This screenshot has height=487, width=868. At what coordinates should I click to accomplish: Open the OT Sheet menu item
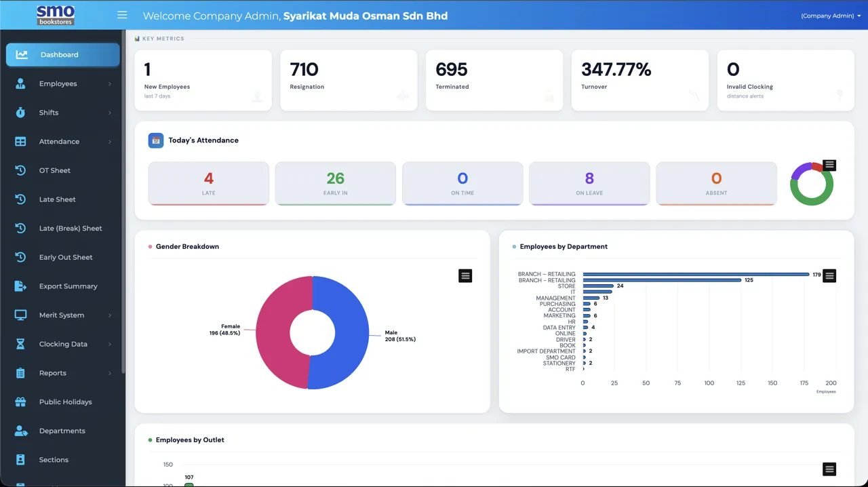[63, 170]
